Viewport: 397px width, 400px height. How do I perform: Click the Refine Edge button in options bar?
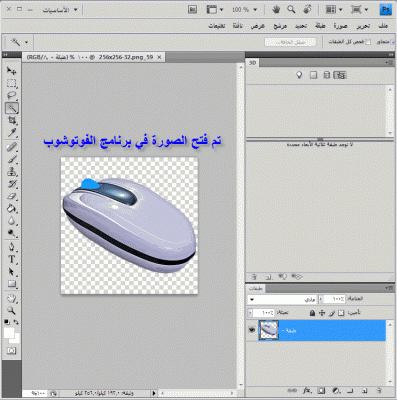pos(290,42)
